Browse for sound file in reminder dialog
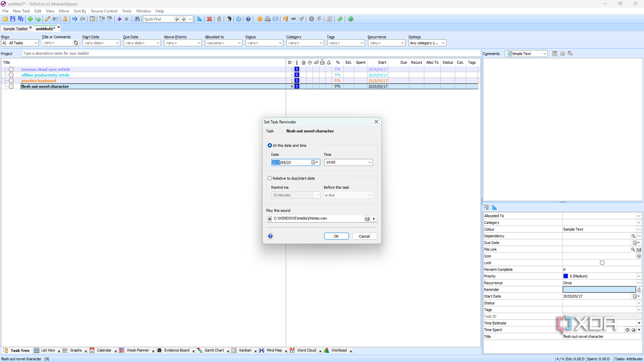The height and width of the screenshot is (362, 644). coord(367,219)
